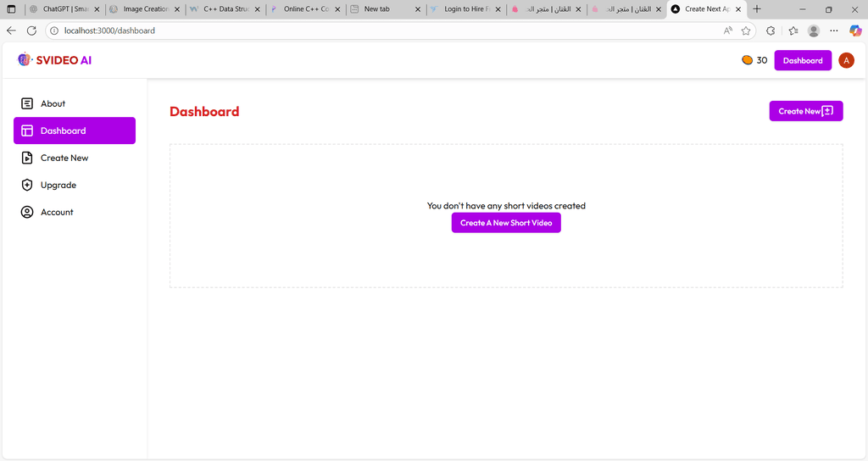
Task: Click the orange credits coin icon
Action: pyautogui.click(x=747, y=60)
